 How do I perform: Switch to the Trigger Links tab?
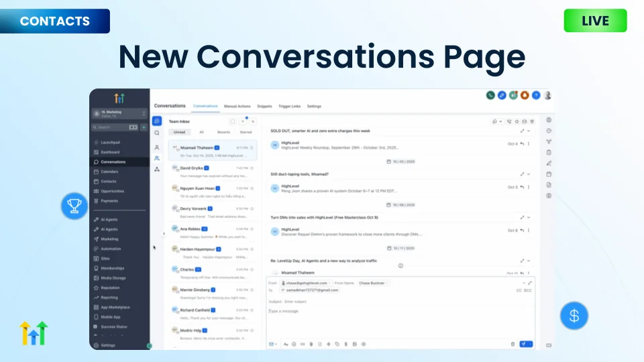[x=290, y=107]
